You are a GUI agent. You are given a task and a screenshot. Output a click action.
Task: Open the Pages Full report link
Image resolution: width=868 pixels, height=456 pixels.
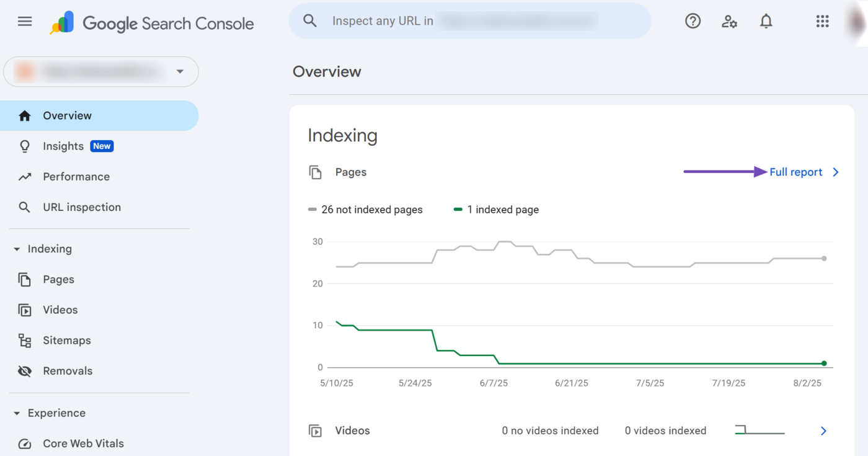796,172
